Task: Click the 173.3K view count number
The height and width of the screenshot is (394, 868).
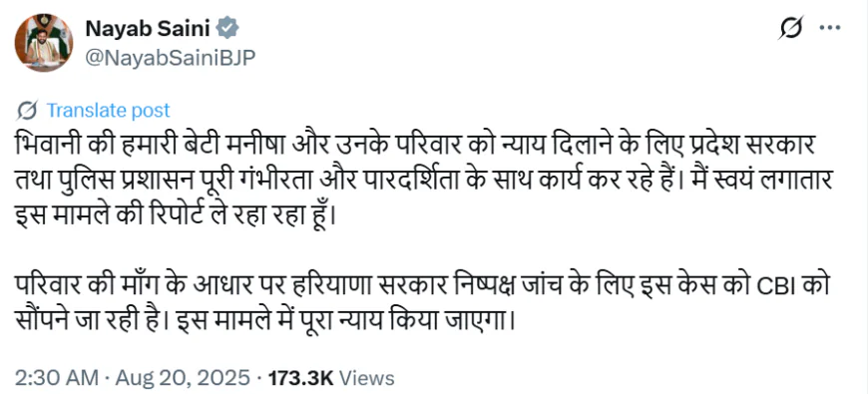Action: pyautogui.click(x=300, y=378)
